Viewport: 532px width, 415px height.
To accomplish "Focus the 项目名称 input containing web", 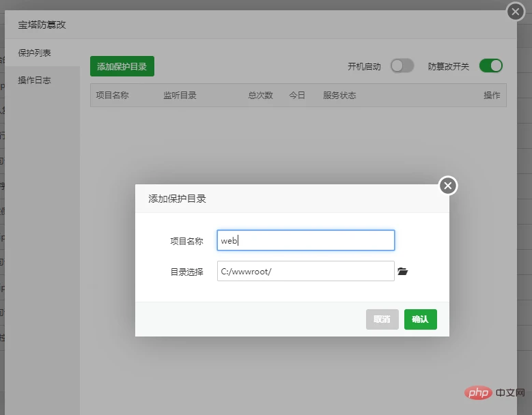I will pyautogui.click(x=306, y=240).
